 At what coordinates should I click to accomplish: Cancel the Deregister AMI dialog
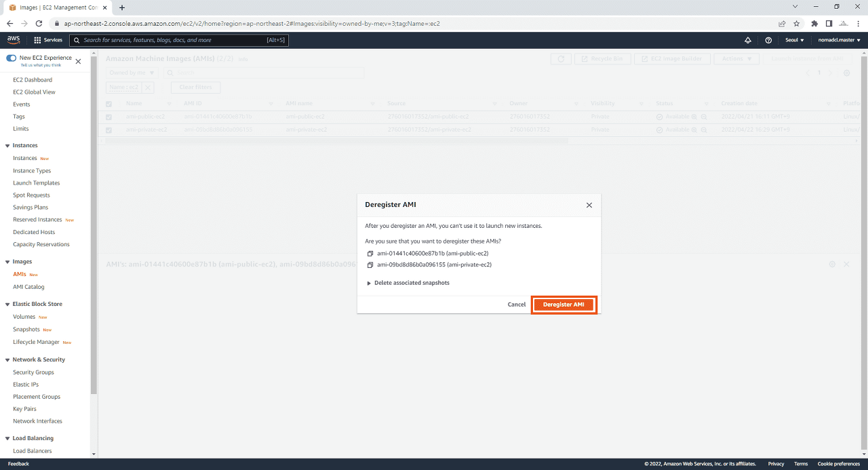coord(517,305)
